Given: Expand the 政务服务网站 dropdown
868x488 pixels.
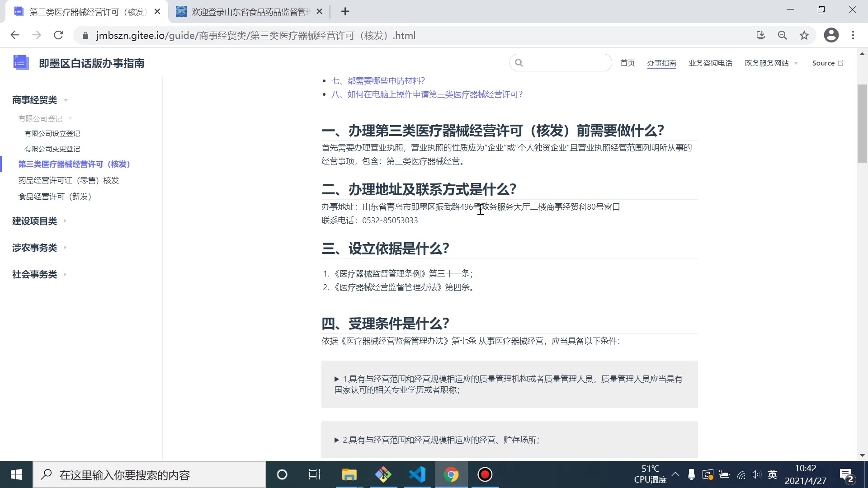Looking at the screenshot, I should 771,63.
